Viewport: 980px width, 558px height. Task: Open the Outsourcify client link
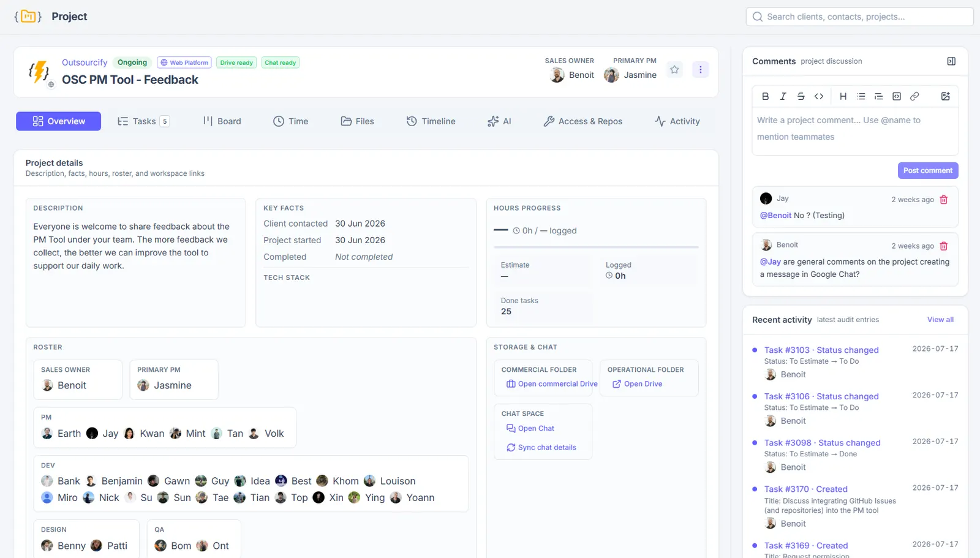click(x=85, y=62)
